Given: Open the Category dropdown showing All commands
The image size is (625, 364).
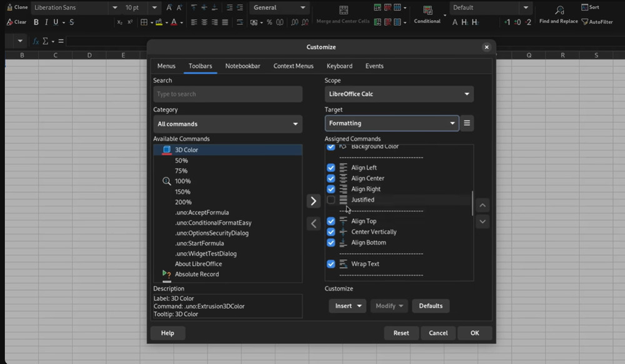Looking at the screenshot, I should (x=227, y=124).
